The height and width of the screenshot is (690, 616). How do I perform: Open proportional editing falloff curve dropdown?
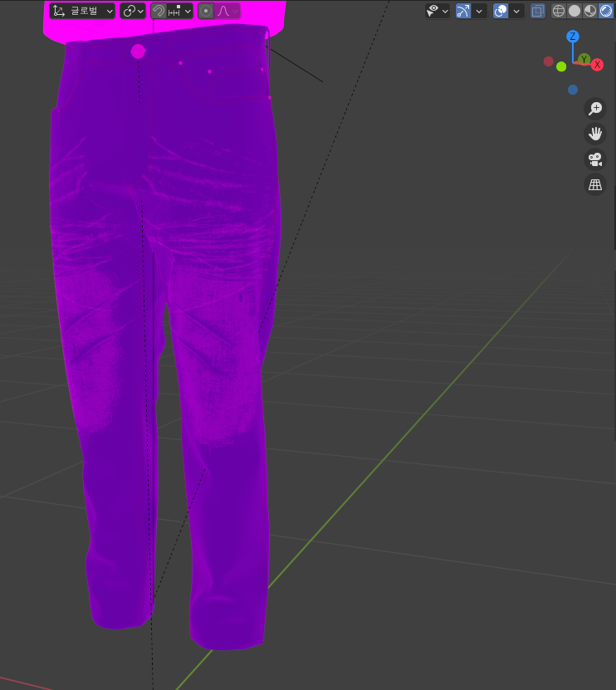227,11
